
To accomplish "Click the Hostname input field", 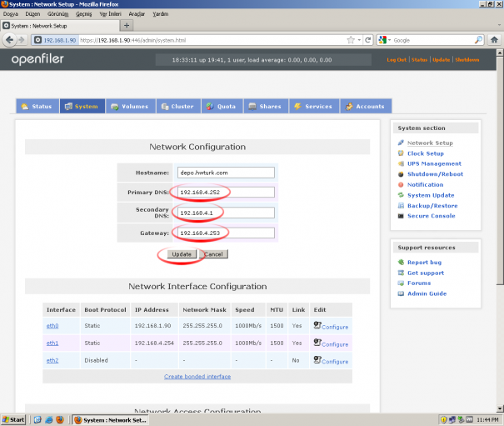I will pyautogui.click(x=226, y=173).
